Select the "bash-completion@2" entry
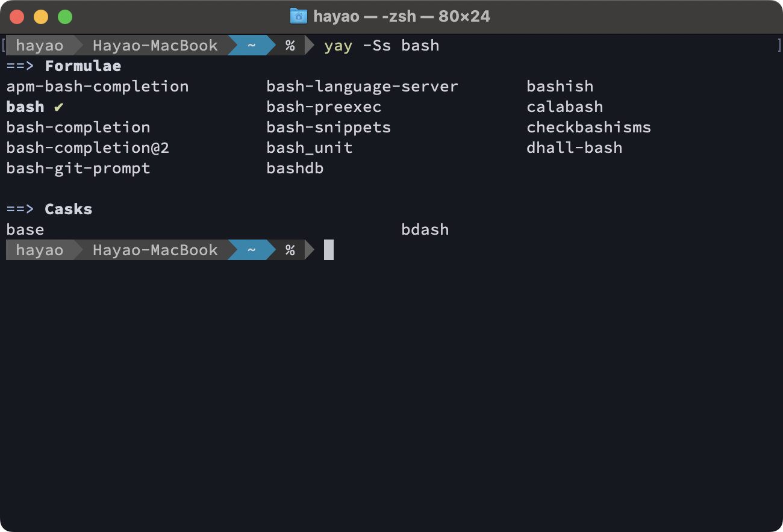The height and width of the screenshot is (532, 783). click(88, 148)
